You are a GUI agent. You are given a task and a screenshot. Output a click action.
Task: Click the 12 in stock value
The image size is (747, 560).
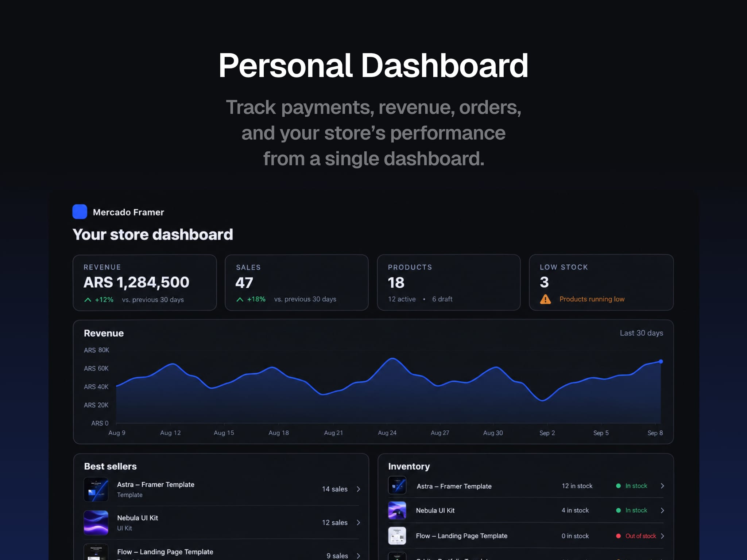(577, 486)
